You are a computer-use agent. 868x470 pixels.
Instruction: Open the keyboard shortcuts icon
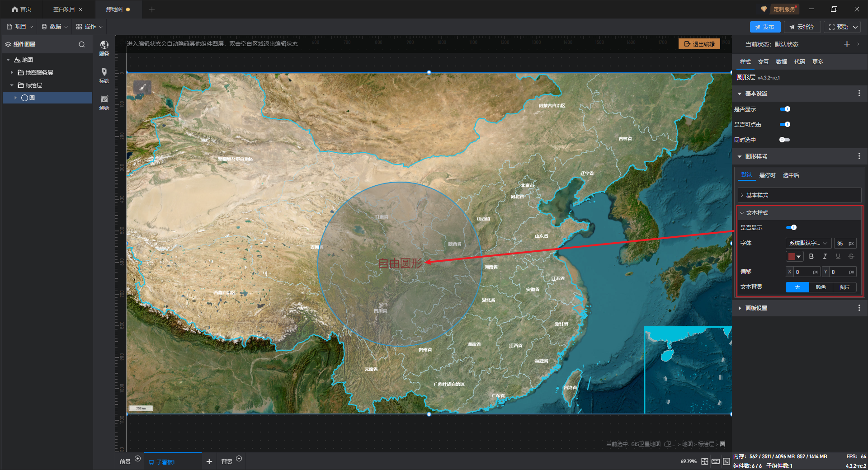click(716, 461)
